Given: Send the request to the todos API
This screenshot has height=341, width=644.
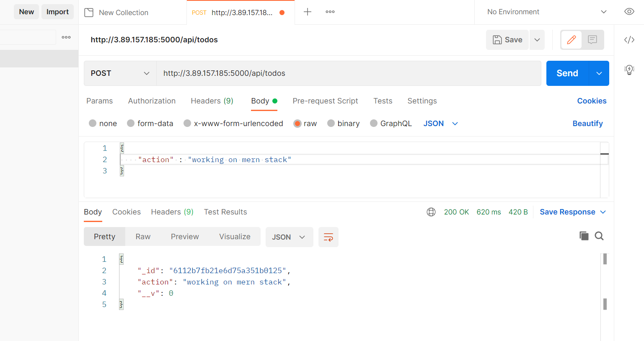Looking at the screenshot, I should tap(566, 73).
